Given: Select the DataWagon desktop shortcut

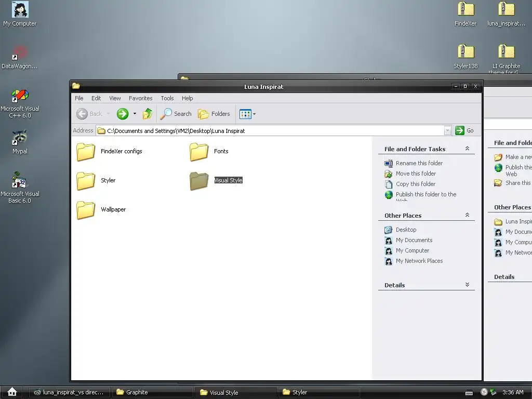Looking at the screenshot, I should pyautogui.click(x=20, y=57).
